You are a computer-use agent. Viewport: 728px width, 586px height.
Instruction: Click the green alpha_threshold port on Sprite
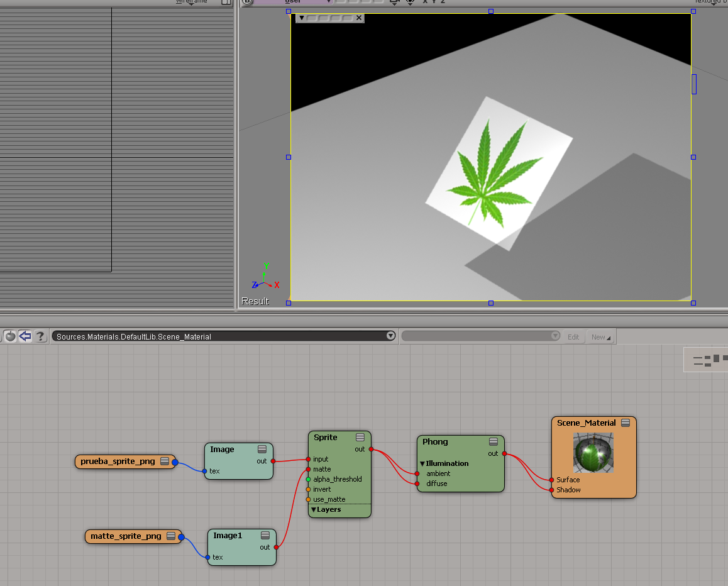pos(308,479)
